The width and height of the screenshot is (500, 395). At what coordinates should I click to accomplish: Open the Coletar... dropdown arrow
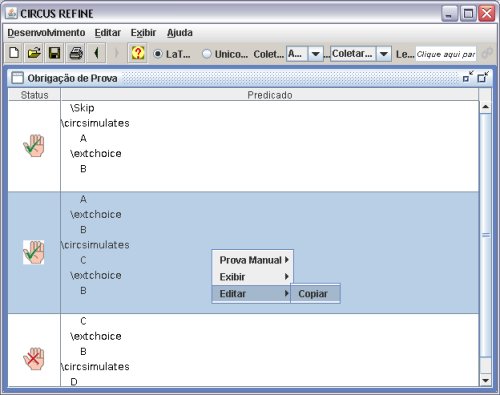pyautogui.click(x=384, y=54)
